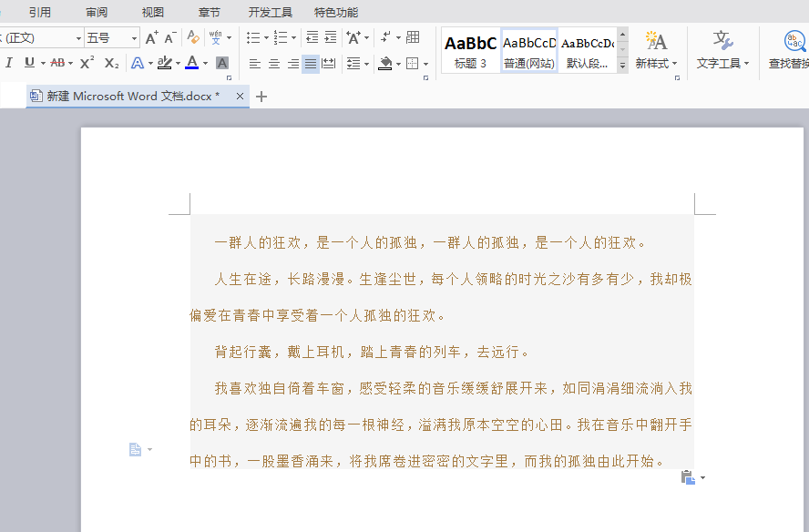The image size is (809, 532).
Task: Apply superscript X² formatting
Action: (87, 63)
